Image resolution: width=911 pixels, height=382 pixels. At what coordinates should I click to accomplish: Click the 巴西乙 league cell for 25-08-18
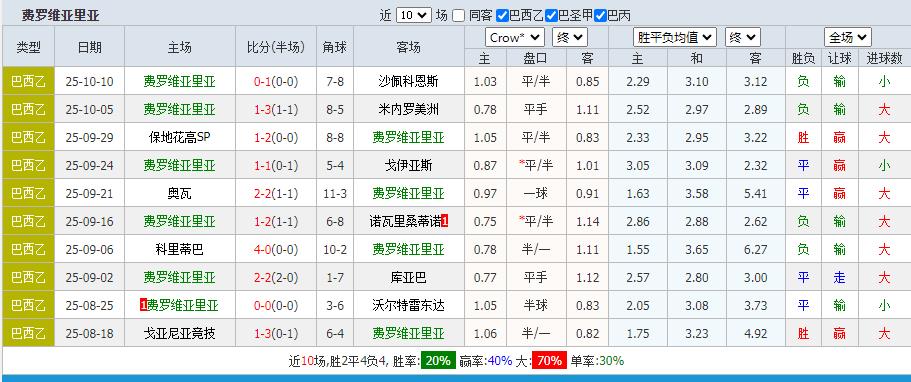tap(28, 333)
